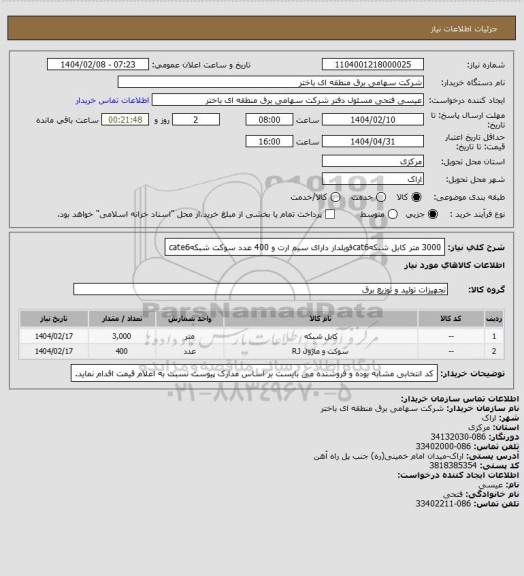Click the کد کالا column header
The height and width of the screenshot is (576, 524).
pos(451,319)
